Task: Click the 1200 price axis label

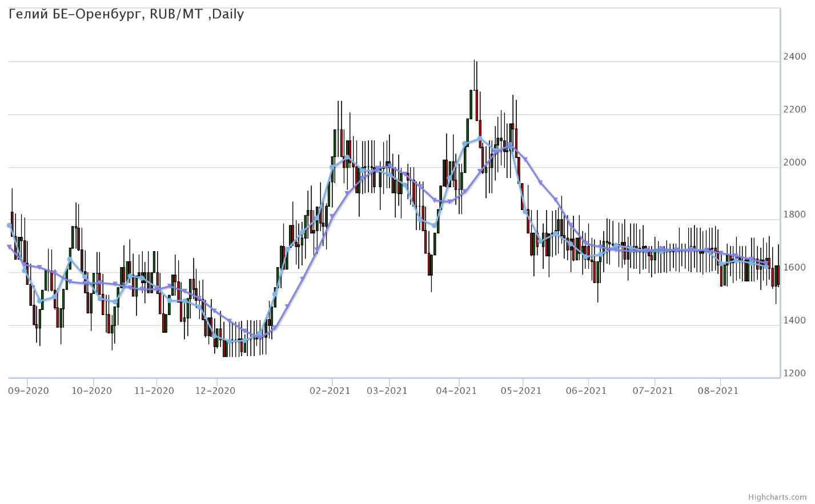Action: click(x=794, y=373)
